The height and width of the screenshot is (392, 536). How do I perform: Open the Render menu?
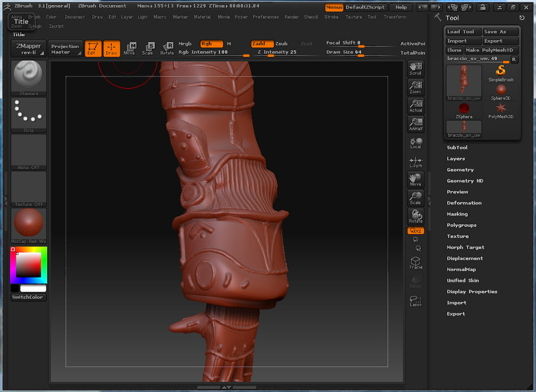pos(292,17)
